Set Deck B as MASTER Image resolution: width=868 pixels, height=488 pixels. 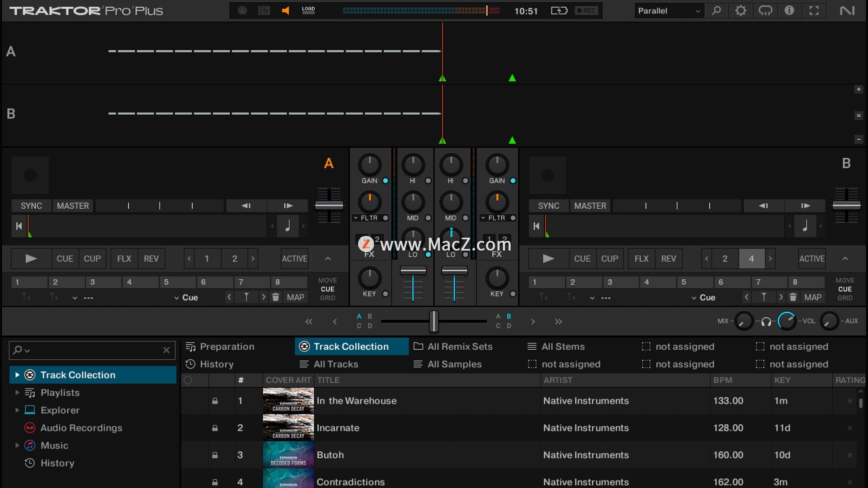[x=590, y=206]
